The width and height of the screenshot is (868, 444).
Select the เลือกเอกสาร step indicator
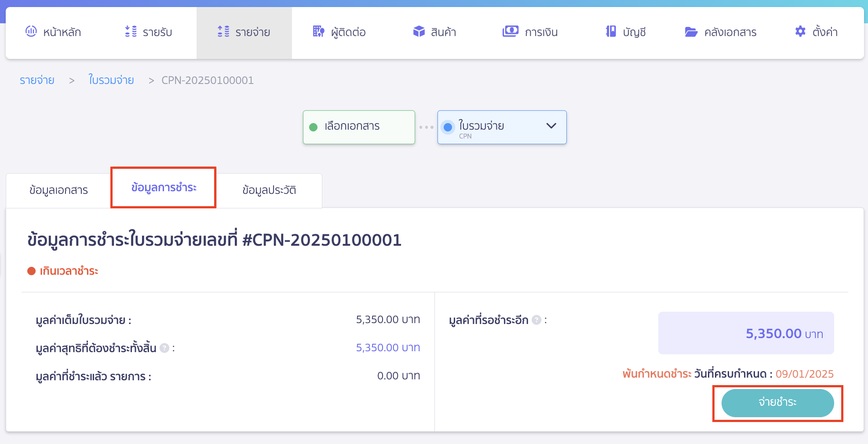click(358, 127)
